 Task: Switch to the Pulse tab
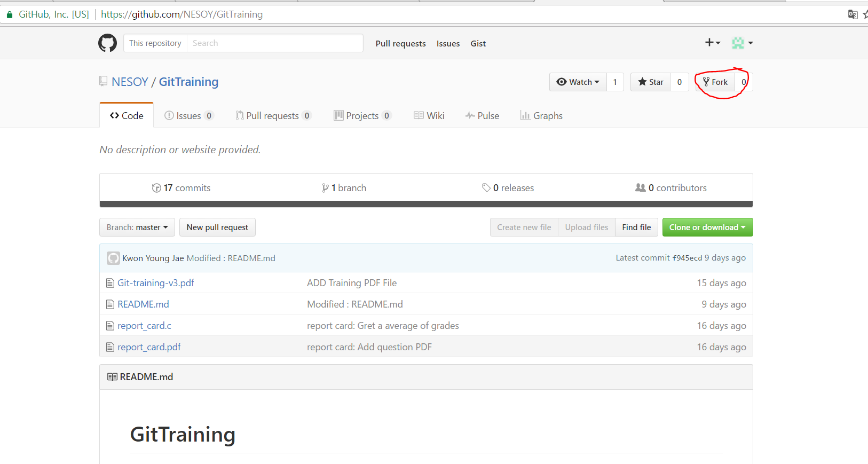tap(482, 115)
